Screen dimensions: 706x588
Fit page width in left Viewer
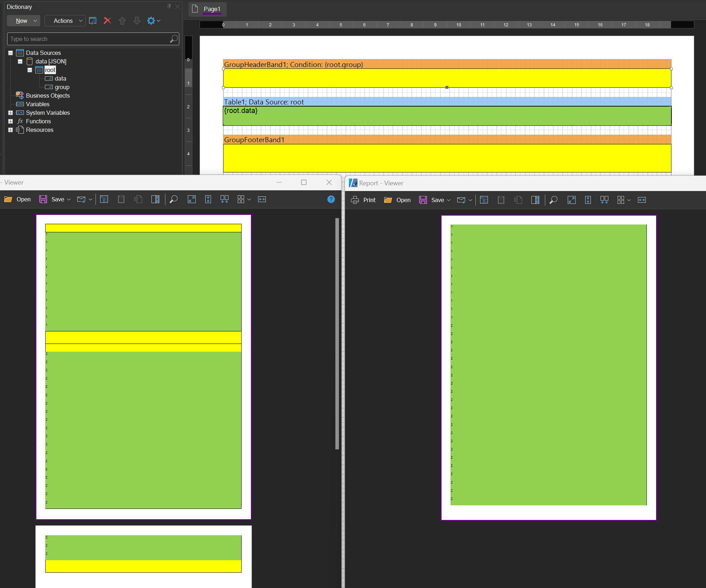262,199
